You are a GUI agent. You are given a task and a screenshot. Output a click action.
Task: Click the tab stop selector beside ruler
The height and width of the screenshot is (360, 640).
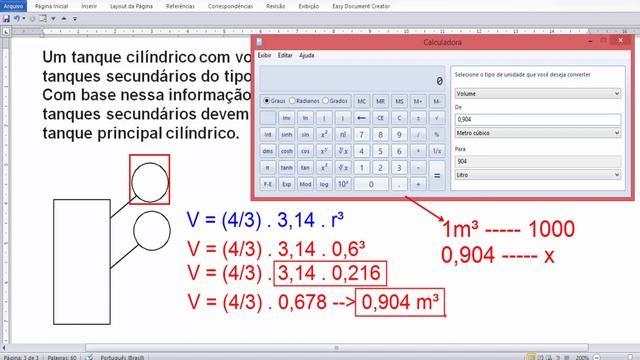click(x=6, y=31)
